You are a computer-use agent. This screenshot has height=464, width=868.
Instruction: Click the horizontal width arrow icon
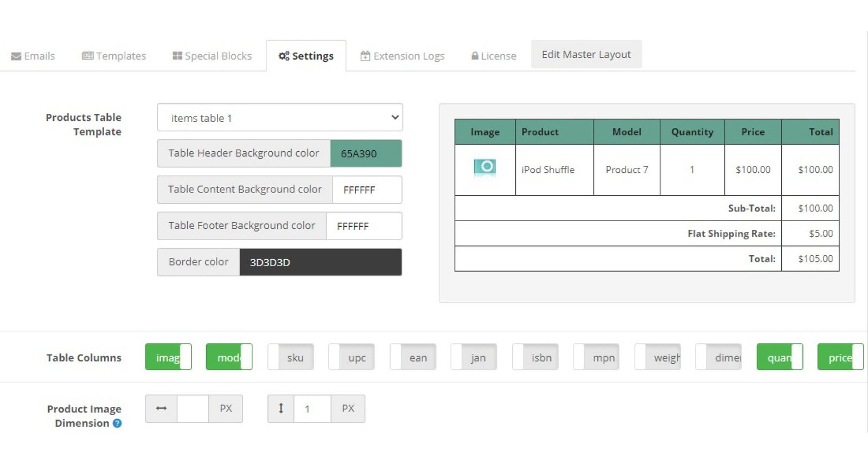click(161, 408)
